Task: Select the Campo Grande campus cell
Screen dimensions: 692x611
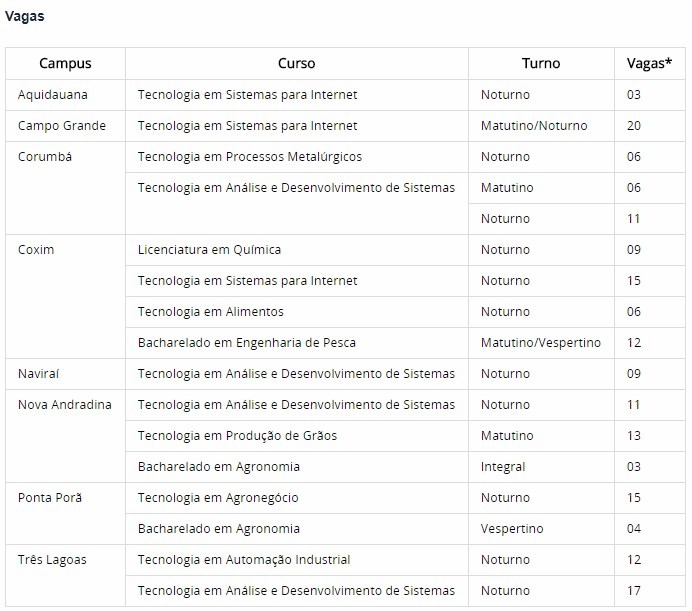Action: (62, 126)
